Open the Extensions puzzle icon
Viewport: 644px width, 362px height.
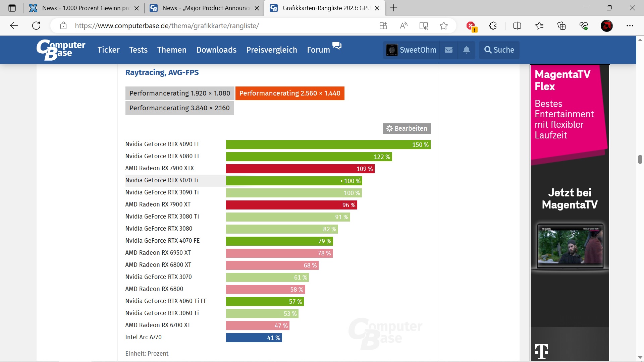point(493,26)
